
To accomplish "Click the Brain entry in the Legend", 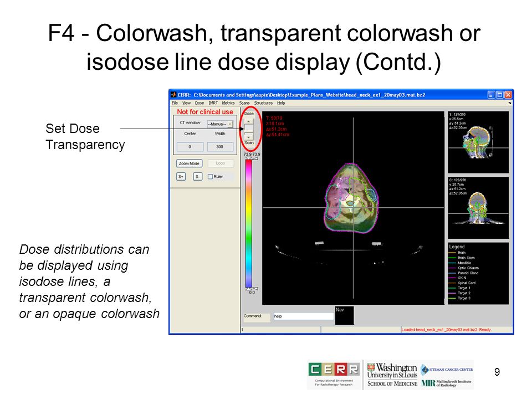I will (x=462, y=253).
